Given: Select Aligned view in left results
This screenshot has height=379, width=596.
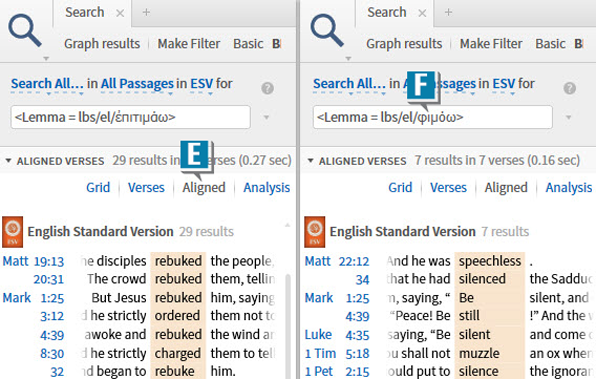Looking at the screenshot, I should point(204,188).
